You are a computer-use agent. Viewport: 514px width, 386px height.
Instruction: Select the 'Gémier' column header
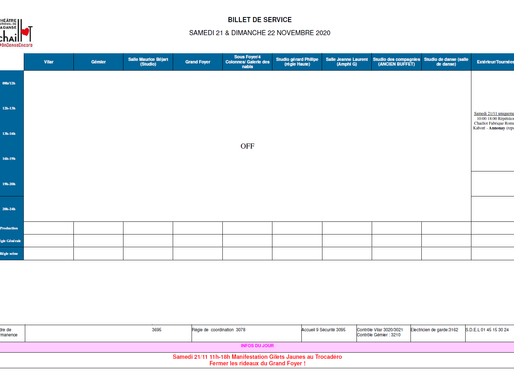[x=98, y=62]
